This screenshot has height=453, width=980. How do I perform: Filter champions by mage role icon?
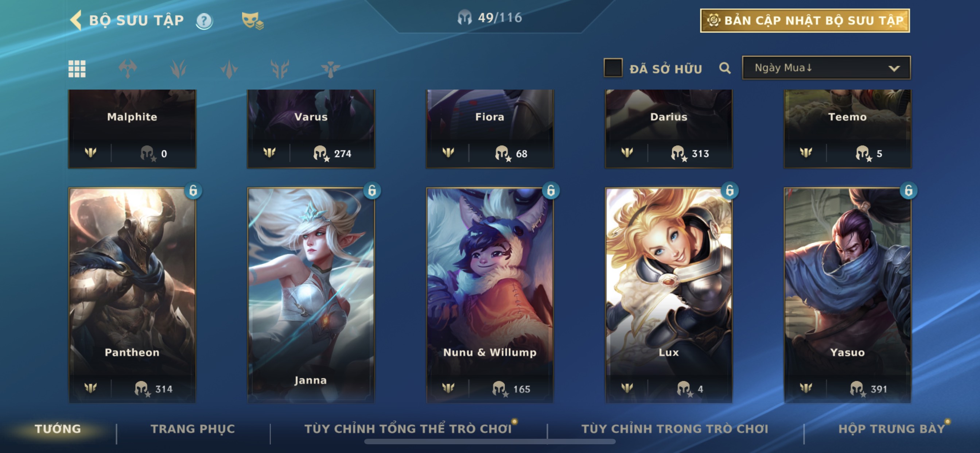tap(178, 69)
